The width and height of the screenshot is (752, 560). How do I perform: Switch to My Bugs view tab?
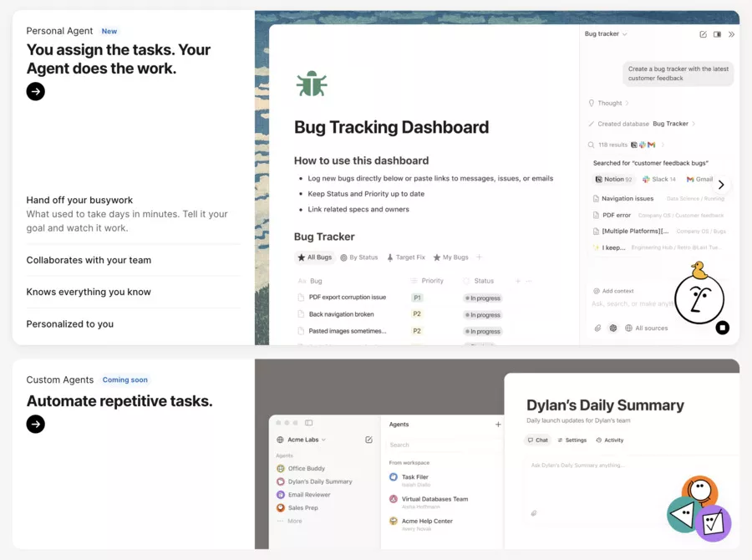[x=451, y=257]
